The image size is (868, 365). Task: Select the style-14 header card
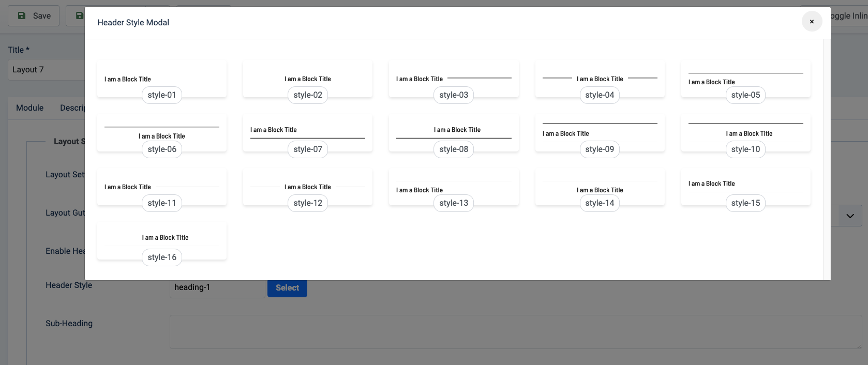[600, 187]
